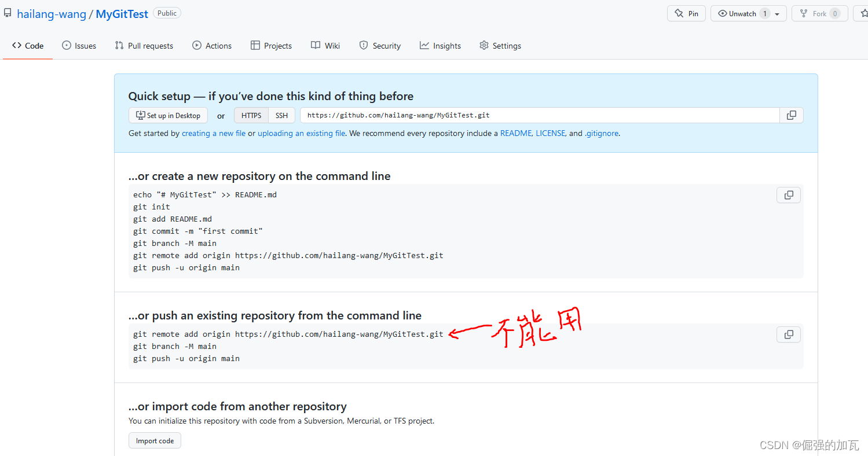Open the Issues tab
Image resolution: width=868 pixels, height=456 pixels.
point(79,46)
